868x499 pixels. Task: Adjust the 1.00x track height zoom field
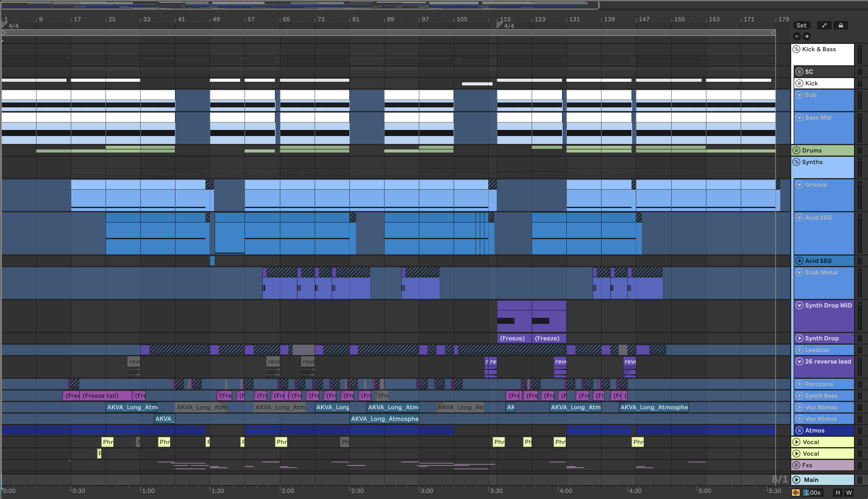812,493
